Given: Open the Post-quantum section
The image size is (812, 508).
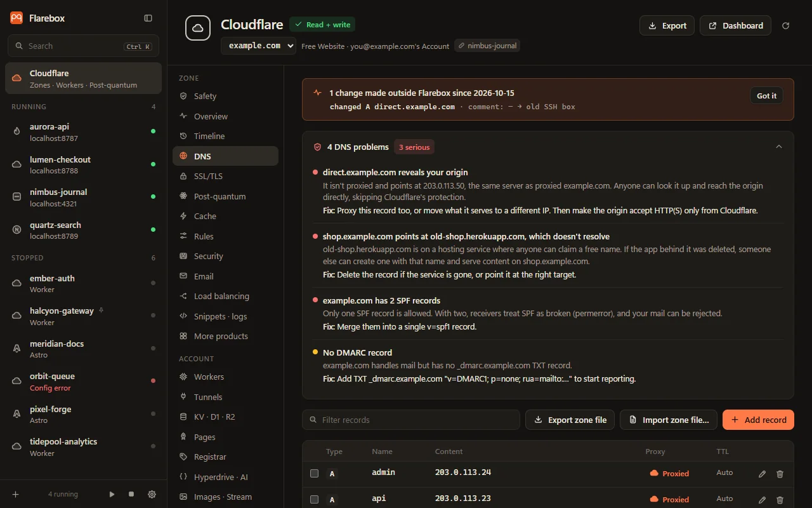Looking at the screenshot, I should (x=225, y=196).
